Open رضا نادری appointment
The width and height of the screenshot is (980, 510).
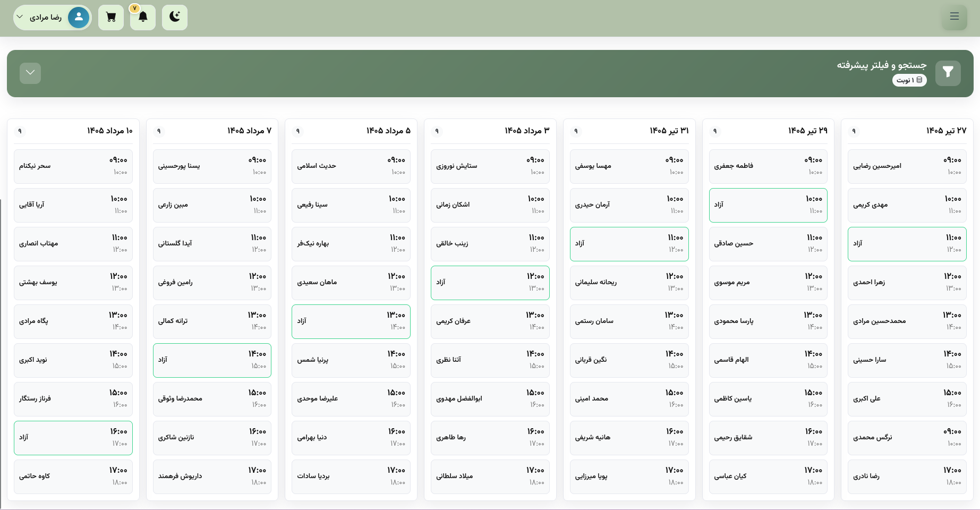(907, 477)
